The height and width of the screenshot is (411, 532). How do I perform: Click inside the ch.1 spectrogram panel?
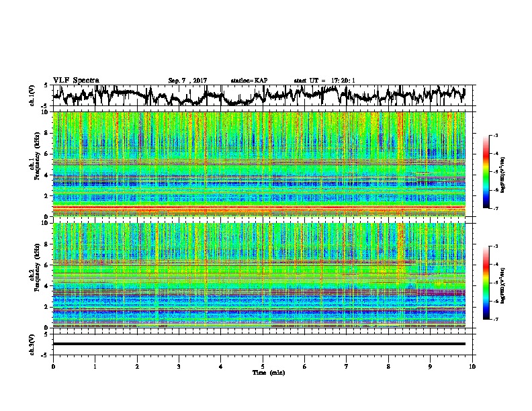259,164
